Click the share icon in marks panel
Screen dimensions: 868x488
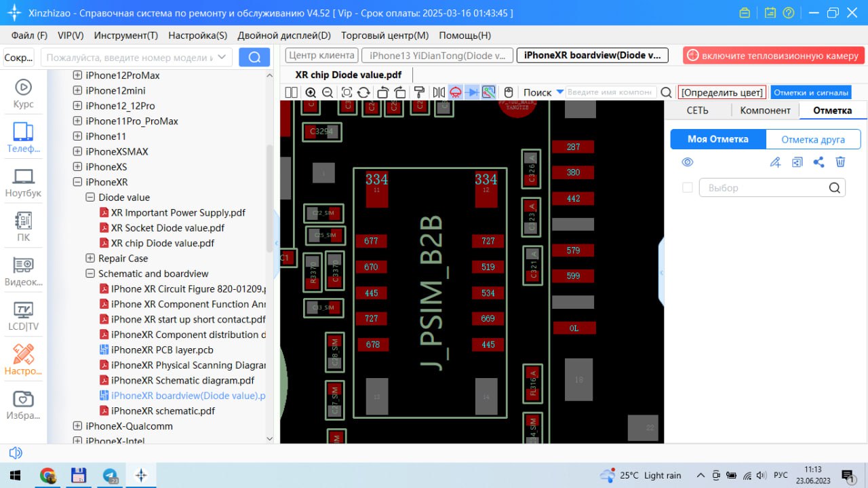818,162
